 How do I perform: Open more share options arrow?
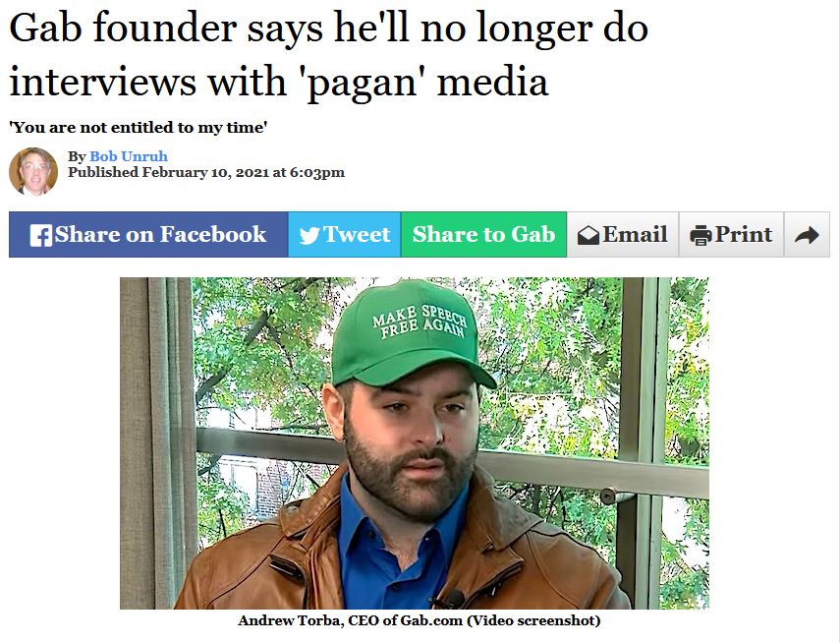(807, 235)
